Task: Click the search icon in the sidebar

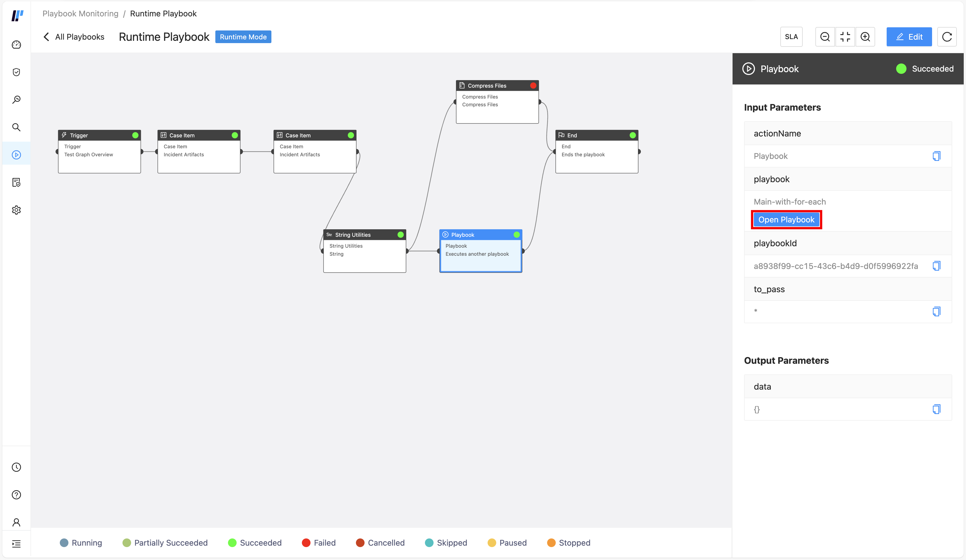Action: pyautogui.click(x=16, y=127)
